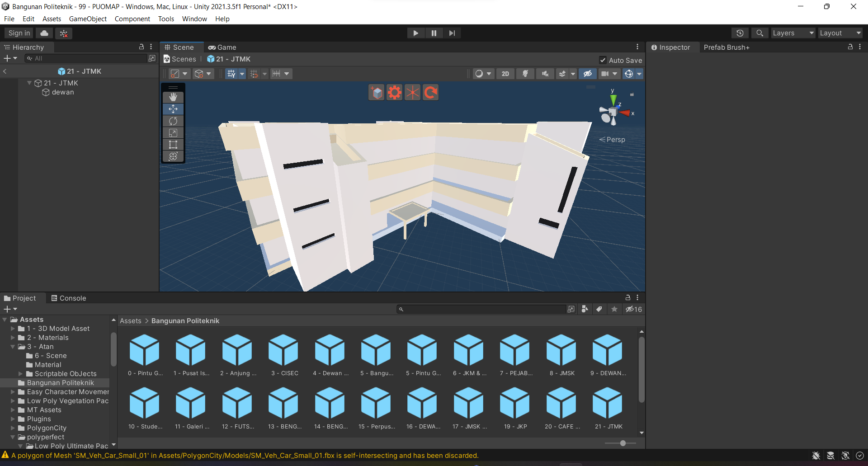Select the Rect transform tool
868x466 pixels.
(173, 145)
